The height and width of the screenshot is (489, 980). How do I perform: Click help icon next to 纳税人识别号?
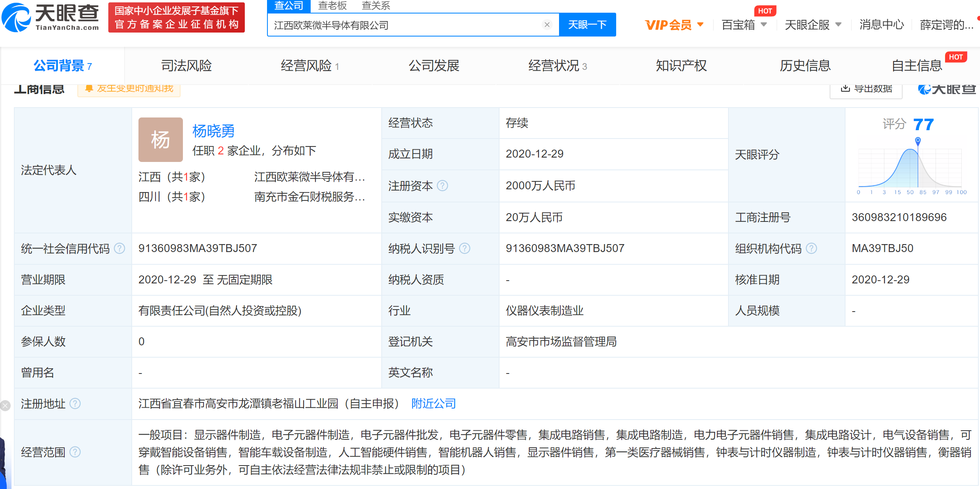pyautogui.click(x=465, y=248)
